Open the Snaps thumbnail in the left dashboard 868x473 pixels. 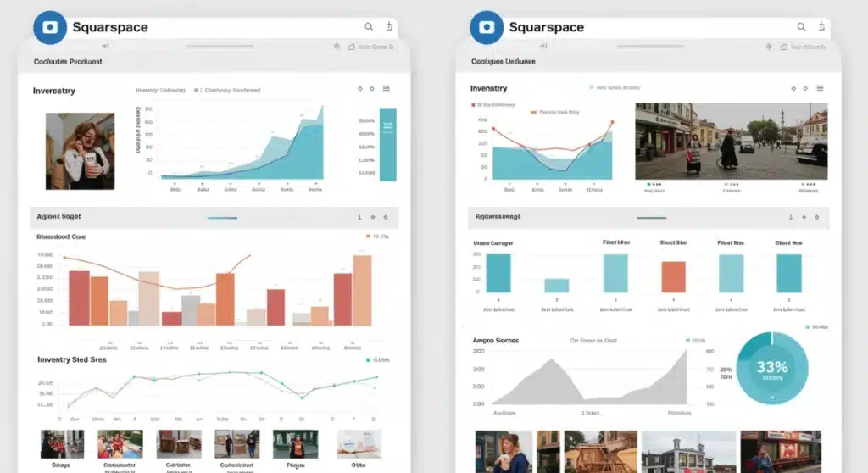62,444
